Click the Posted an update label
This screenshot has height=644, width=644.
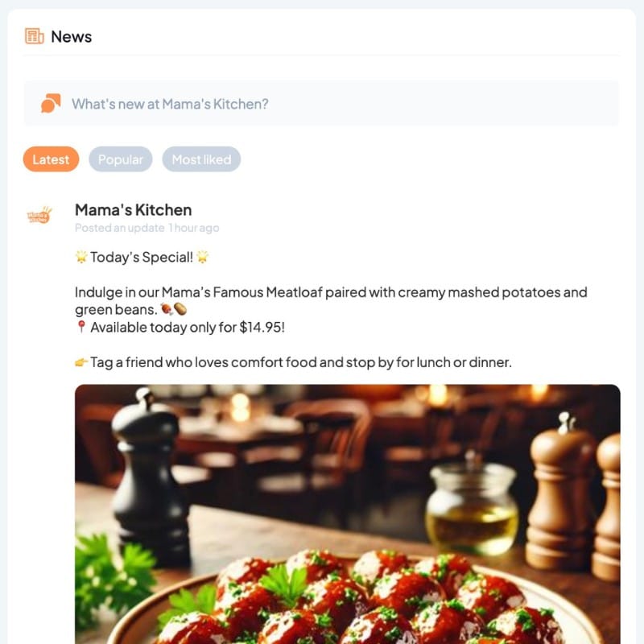tap(119, 228)
